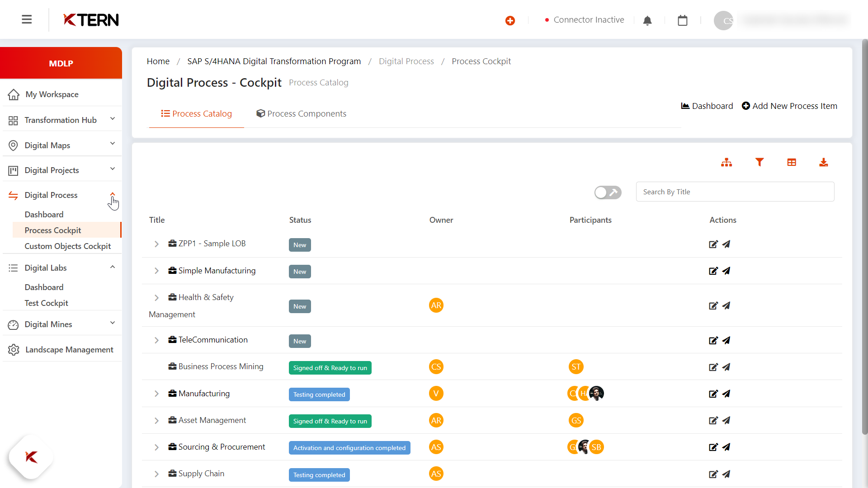Click the Testing completed badge for Manufacturing
This screenshot has width=868, height=488.
[319, 394]
